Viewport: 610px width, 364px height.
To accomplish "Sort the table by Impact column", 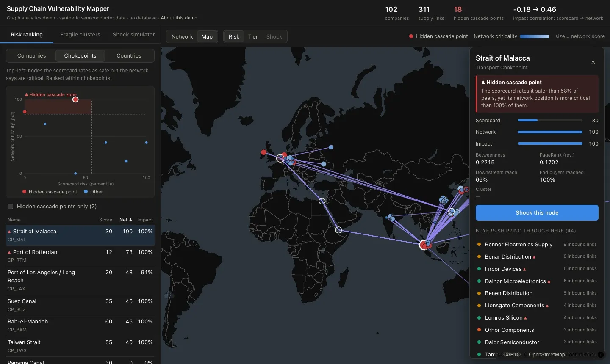I will tap(145, 220).
